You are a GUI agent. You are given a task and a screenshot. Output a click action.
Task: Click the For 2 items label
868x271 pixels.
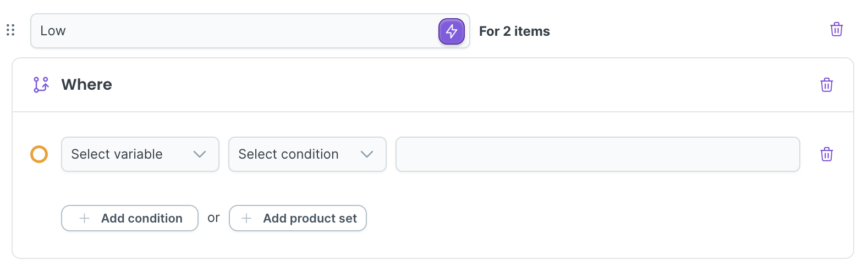point(514,31)
